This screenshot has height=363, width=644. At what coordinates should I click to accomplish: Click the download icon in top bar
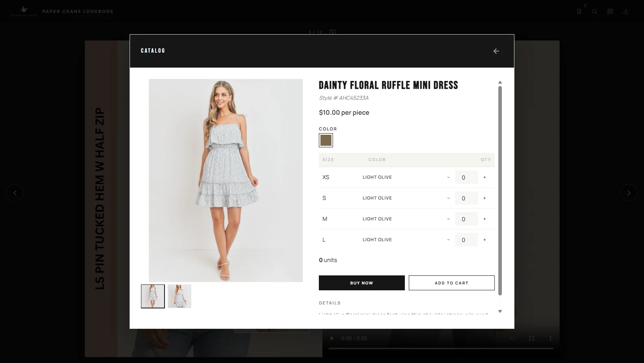click(626, 11)
